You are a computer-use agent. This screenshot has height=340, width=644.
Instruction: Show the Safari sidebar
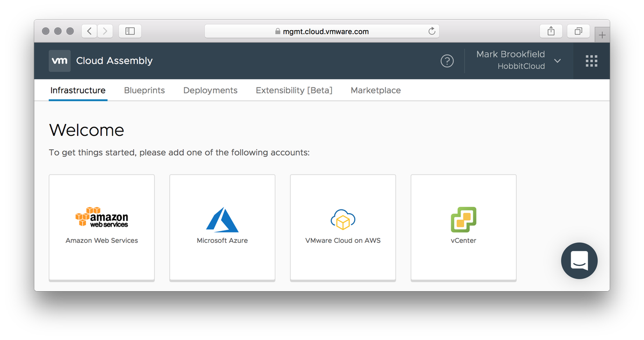coord(130,31)
